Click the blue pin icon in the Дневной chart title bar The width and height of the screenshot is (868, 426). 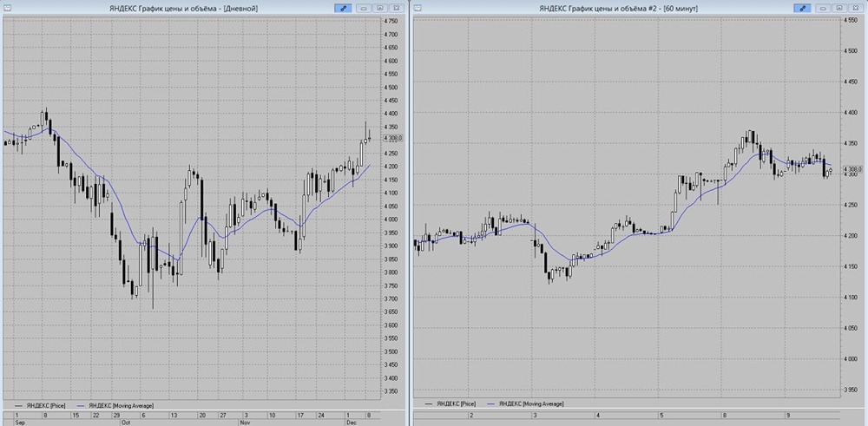click(344, 8)
